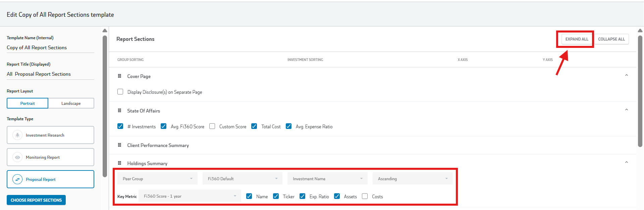The width and height of the screenshot is (644, 210).
Task: Click Choose Report Sections button
Action: point(36,200)
